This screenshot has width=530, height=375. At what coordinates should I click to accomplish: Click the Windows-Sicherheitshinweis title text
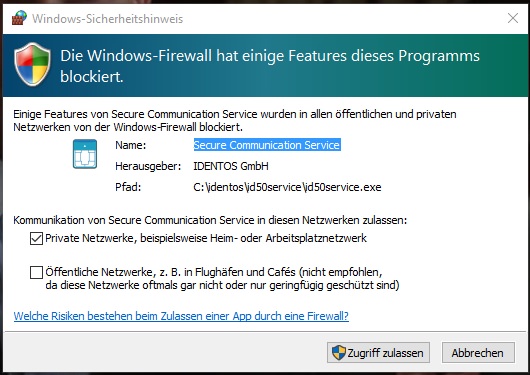[x=107, y=19]
